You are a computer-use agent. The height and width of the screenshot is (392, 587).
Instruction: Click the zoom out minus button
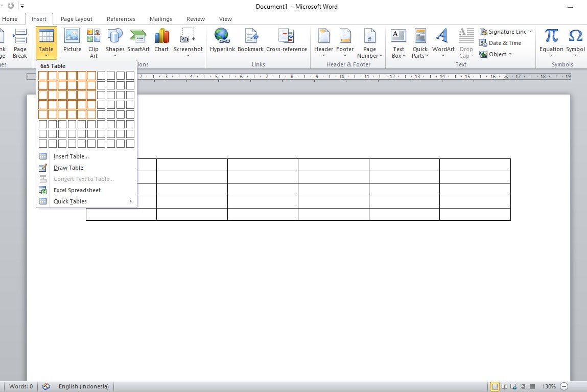point(564,386)
